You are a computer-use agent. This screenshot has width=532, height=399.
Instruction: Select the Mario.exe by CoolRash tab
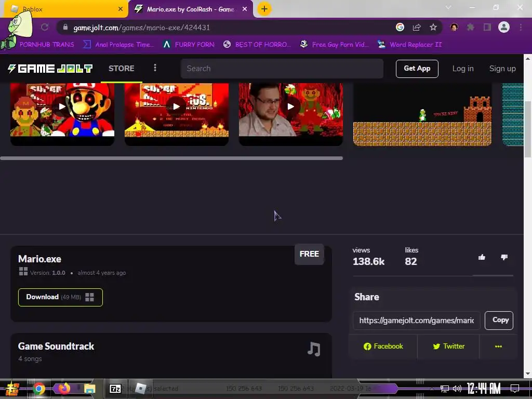[x=190, y=9]
